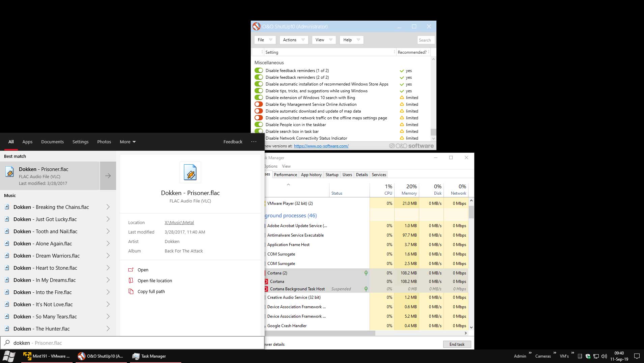Click the tray icon left of Windows Security shield

pos(580,356)
